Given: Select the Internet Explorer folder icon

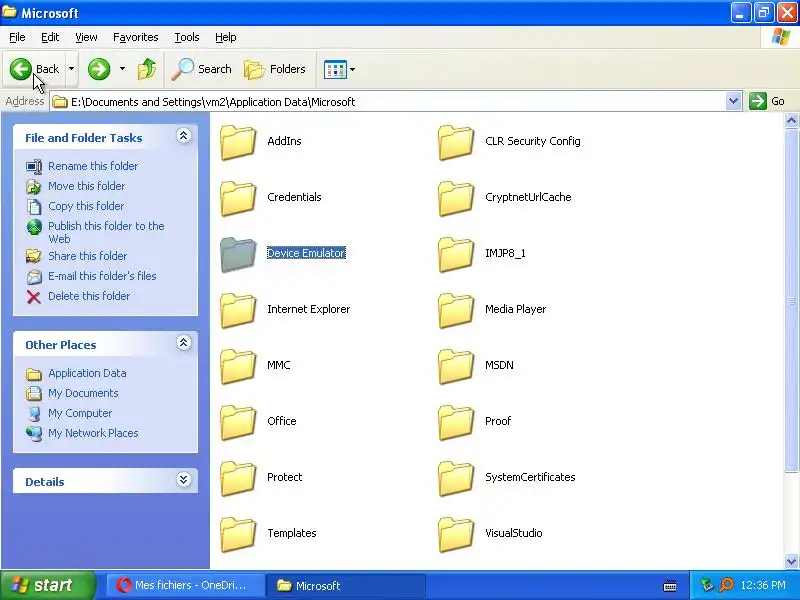Looking at the screenshot, I should [238, 311].
